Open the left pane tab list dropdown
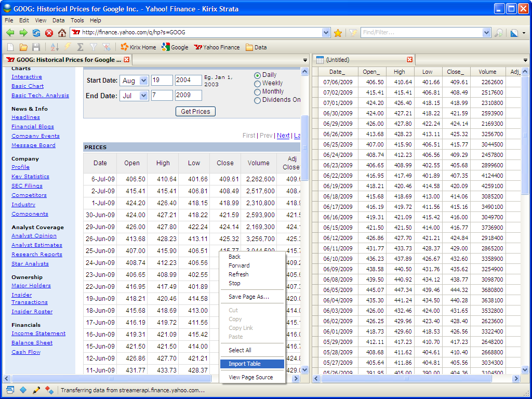 click(305, 60)
